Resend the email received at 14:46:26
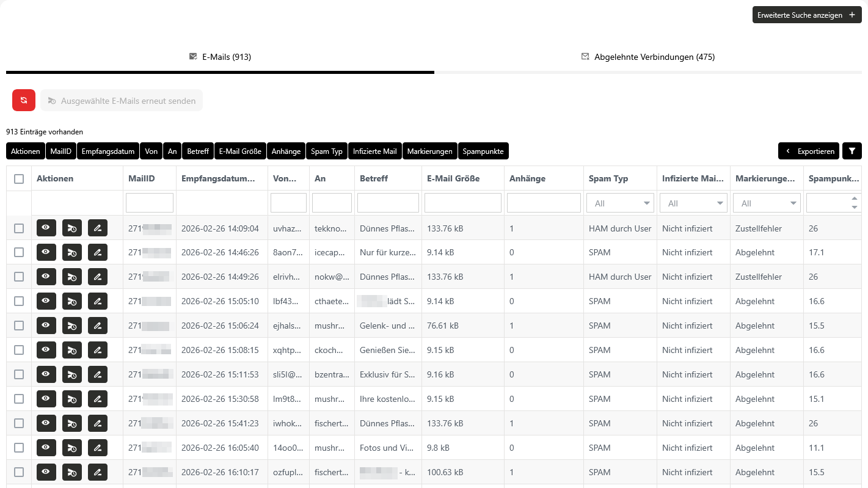 click(x=71, y=252)
